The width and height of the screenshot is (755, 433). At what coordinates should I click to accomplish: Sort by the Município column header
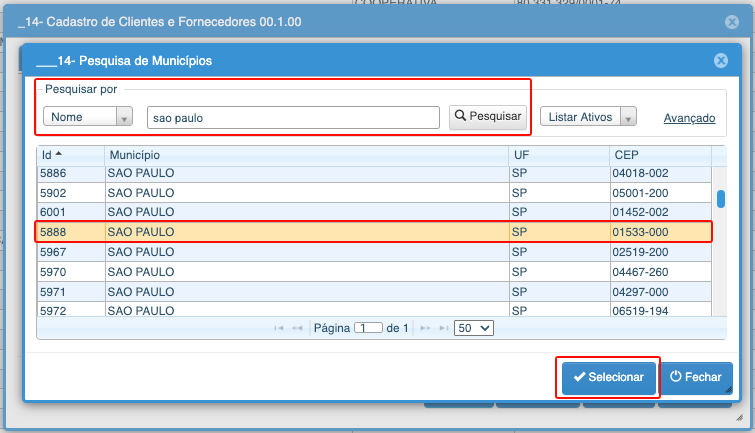pyautogui.click(x=305, y=155)
